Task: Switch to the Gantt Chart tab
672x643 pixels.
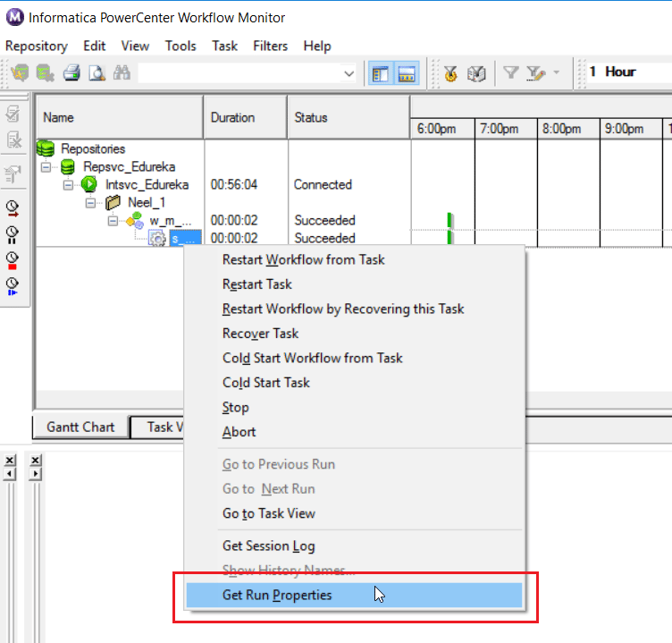Action: click(80, 427)
